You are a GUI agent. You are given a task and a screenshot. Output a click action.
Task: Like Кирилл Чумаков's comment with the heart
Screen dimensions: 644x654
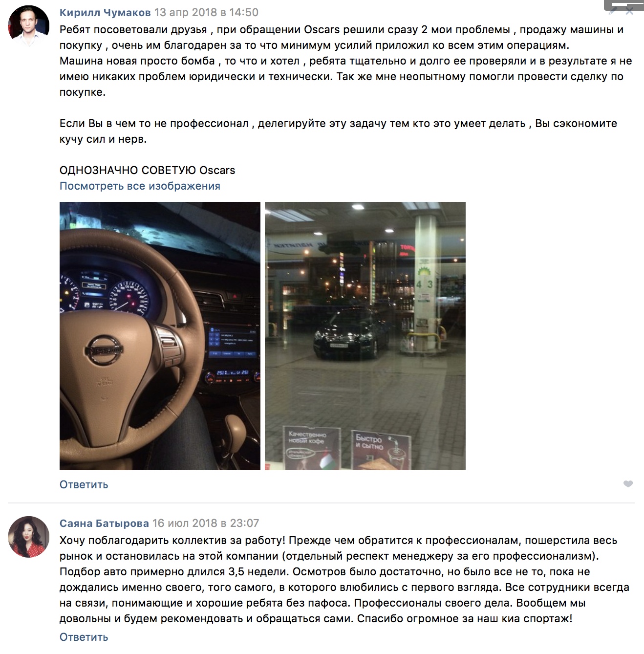(628, 484)
